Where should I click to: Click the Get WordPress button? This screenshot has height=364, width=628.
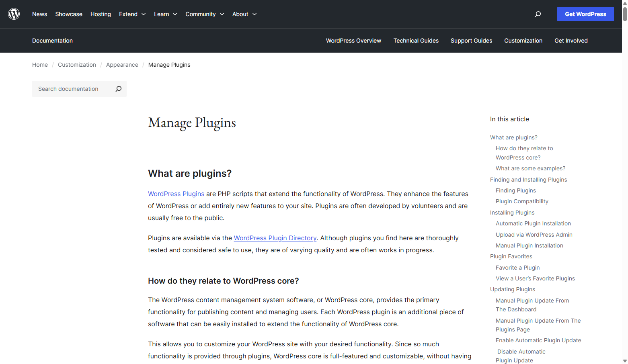click(x=585, y=14)
